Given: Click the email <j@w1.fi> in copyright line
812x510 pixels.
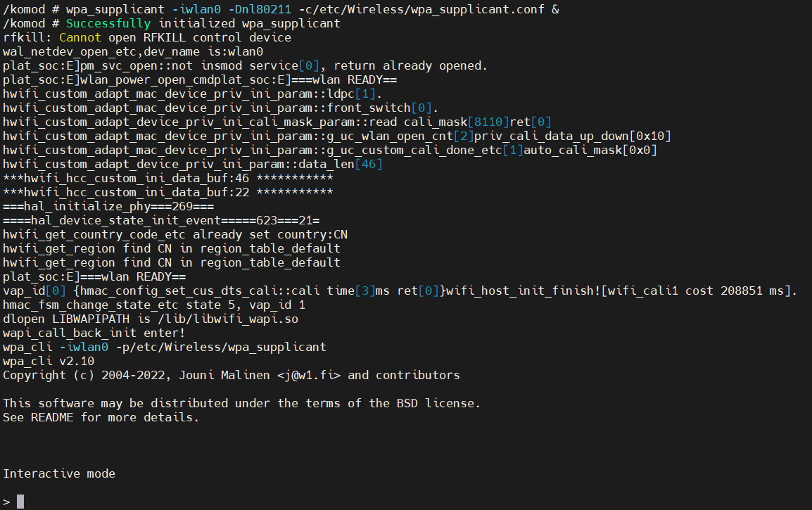Looking at the screenshot, I should point(309,375).
